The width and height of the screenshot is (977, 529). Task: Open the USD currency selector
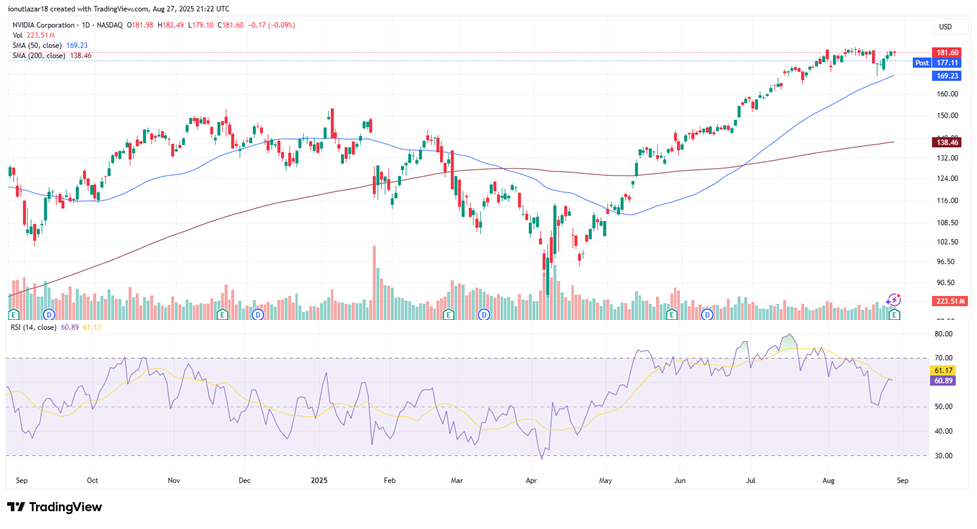click(x=944, y=26)
